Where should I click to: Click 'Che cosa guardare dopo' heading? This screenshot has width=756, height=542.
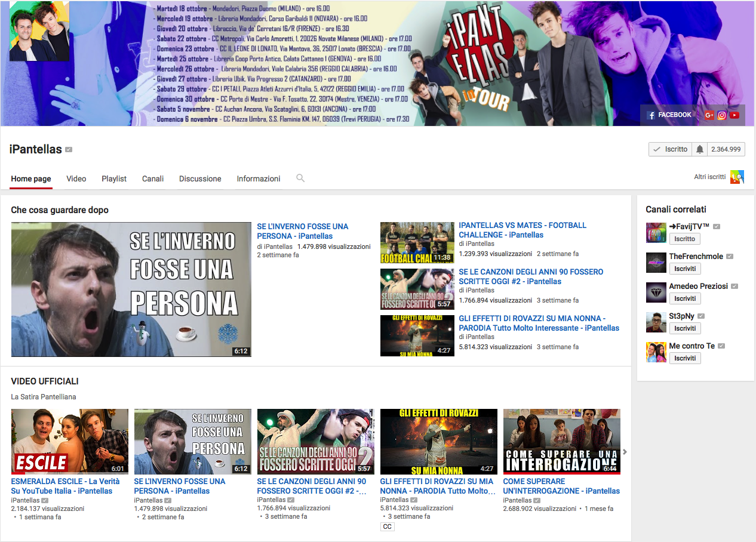[60, 210]
